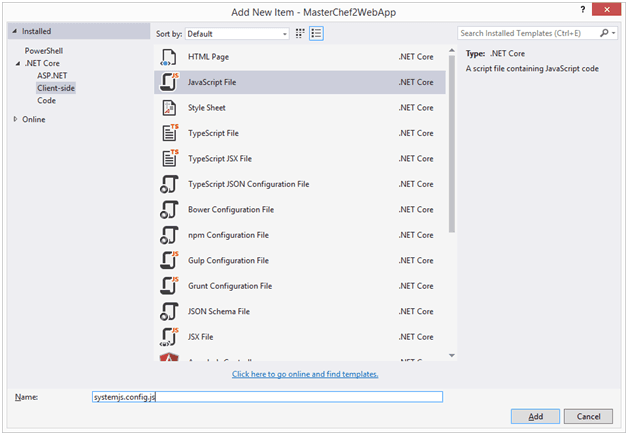Screen dimensions: 628x435
Task: Click .NET Core type of Style Sheet row
Action: pyautogui.click(x=416, y=108)
